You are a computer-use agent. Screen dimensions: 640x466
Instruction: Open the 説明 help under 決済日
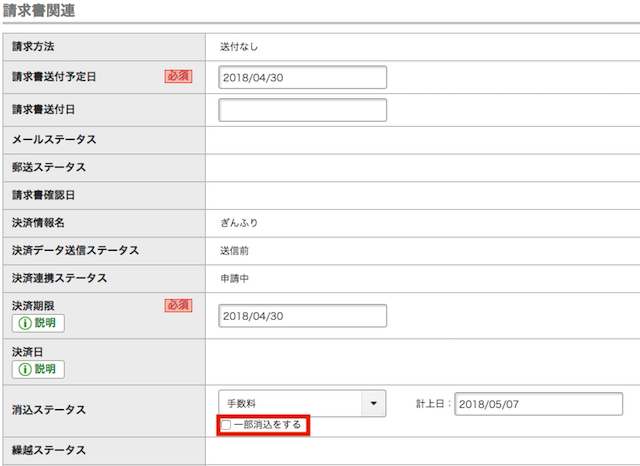pyautogui.click(x=38, y=369)
